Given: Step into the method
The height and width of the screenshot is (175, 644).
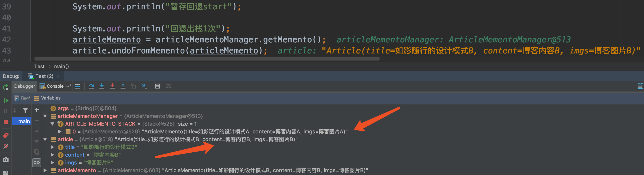Looking at the screenshot, I should pos(102,86).
